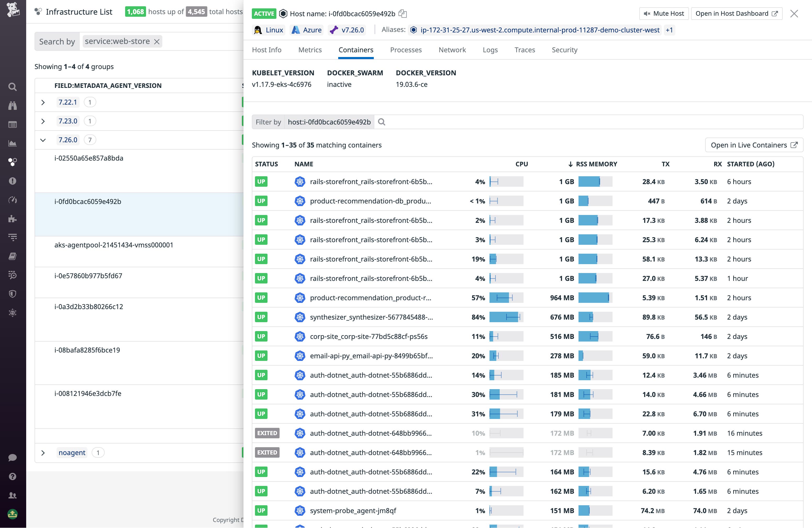
Task: Open the Metrics chart icon in sidebar
Action: coord(13,143)
